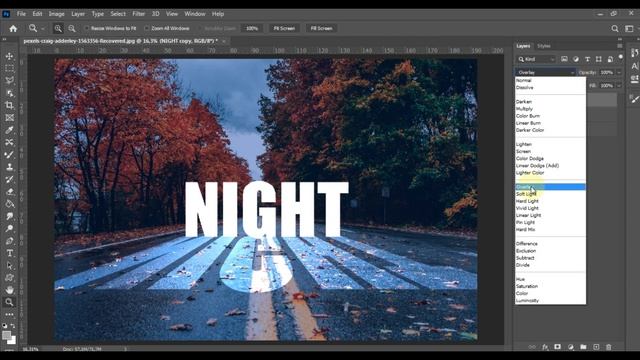Select the History Brush tool

click(x=9, y=179)
